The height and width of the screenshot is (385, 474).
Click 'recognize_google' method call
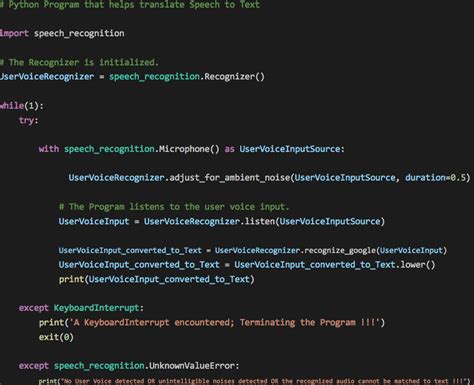[x=340, y=250]
